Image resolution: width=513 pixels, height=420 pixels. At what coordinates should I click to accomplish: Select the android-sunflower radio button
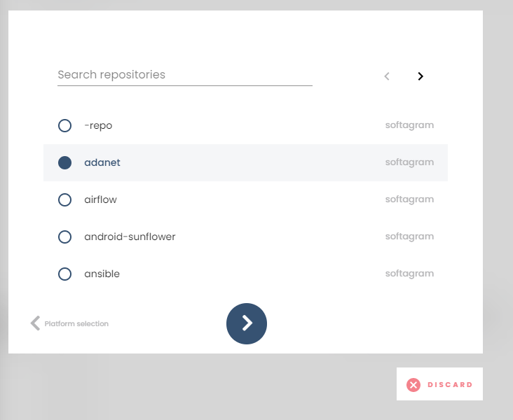point(64,237)
